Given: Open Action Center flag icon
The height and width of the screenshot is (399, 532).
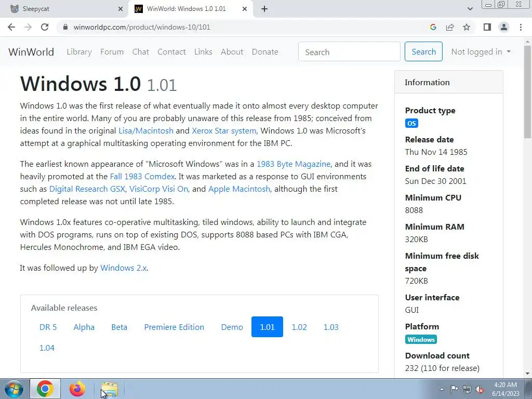Looking at the screenshot, I should 454,389.
